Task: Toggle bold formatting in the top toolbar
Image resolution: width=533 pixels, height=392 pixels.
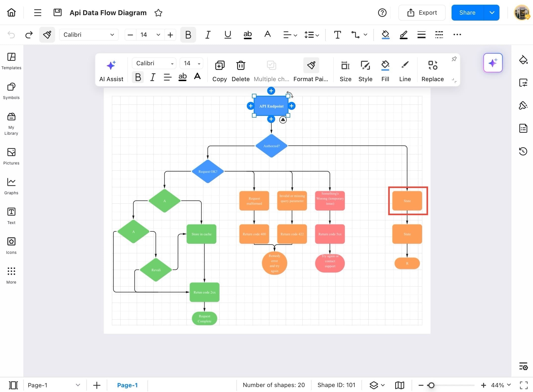Action: click(188, 34)
